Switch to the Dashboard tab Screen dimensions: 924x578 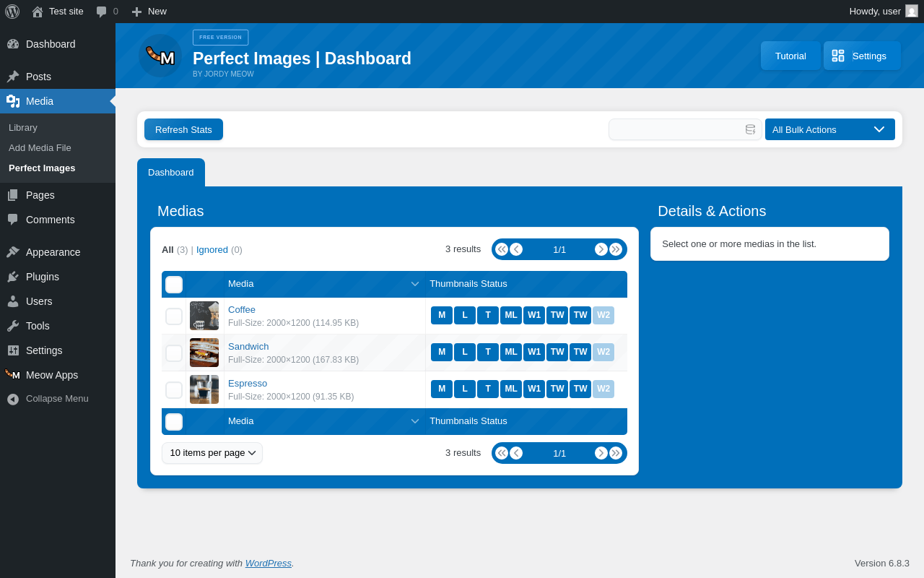[171, 173]
